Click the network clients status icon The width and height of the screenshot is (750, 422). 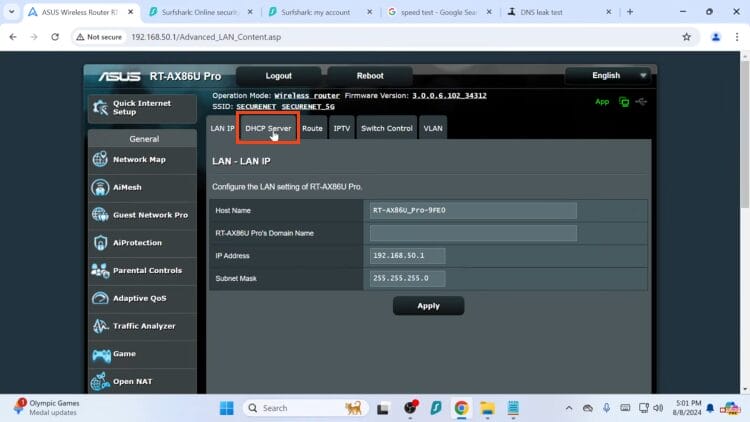[x=624, y=102]
